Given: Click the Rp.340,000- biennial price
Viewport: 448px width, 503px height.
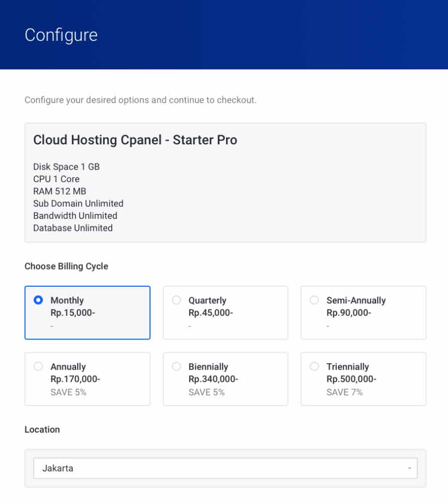Looking at the screenshot, I should [213, 379].
